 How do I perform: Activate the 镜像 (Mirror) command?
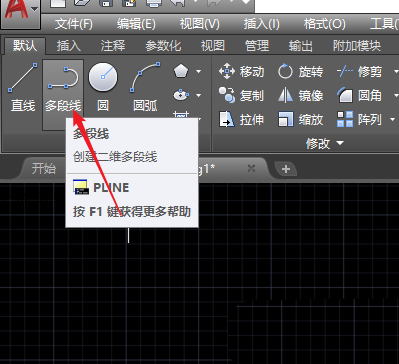pos(300,95)
